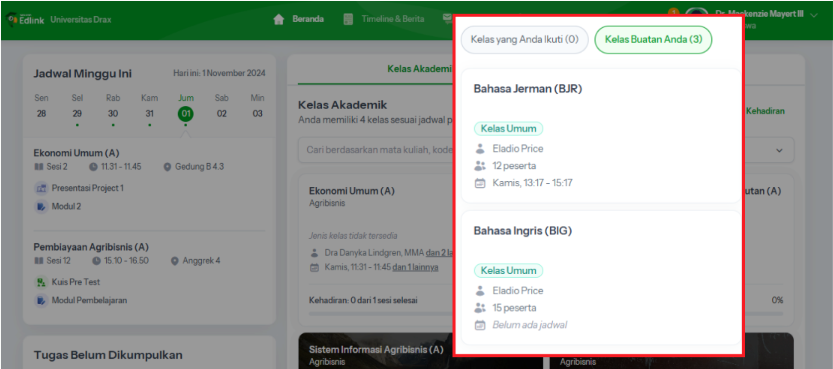Image resolution: width=833 pixels, height=369 pixels.
Task: Select the Kelas Buatan Anda (3) tab
Action: [653, 40]
